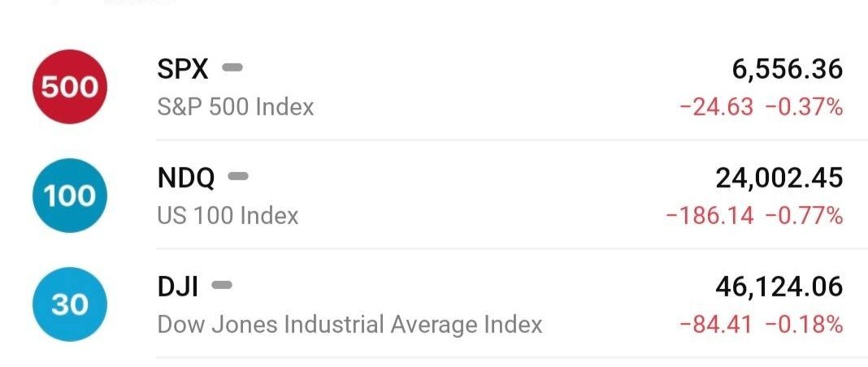The image size is (868, 367).
Task: Click the US 100 index icon
Action: [69, 196]
